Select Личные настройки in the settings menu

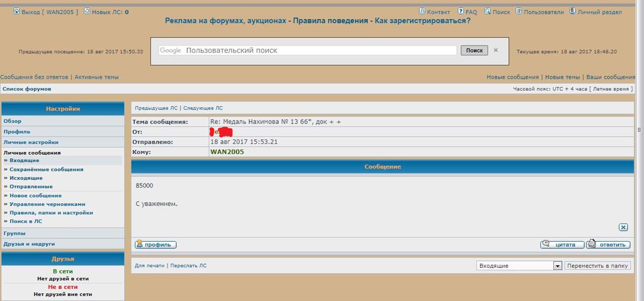pos(31,142)
